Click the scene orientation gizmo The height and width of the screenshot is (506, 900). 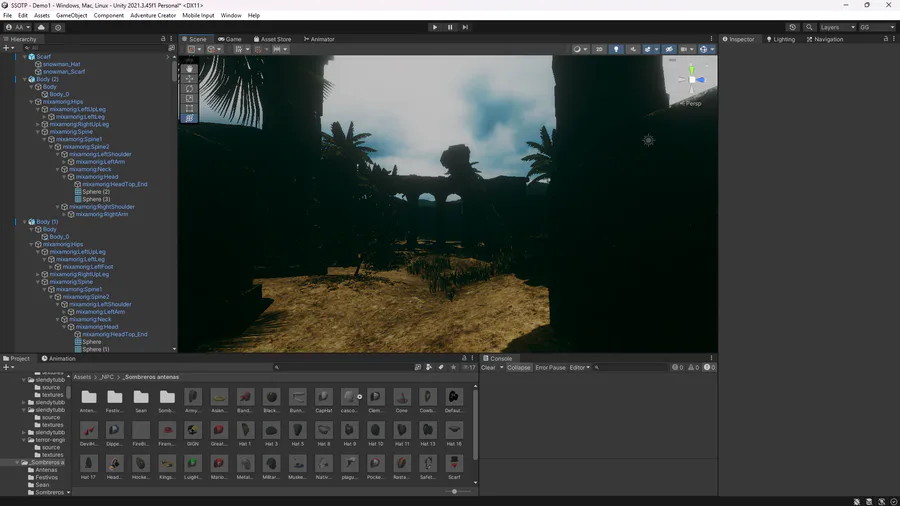[x=691, y=79]
